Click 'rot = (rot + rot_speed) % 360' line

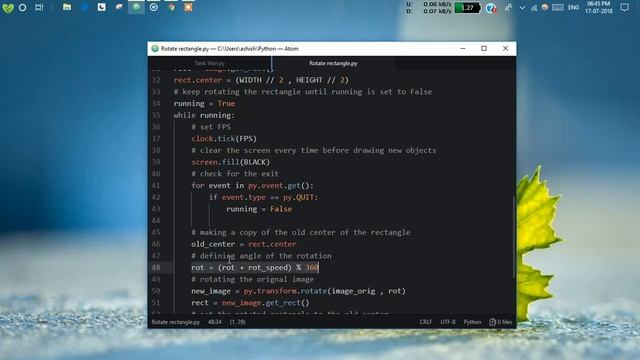point(255,268)
